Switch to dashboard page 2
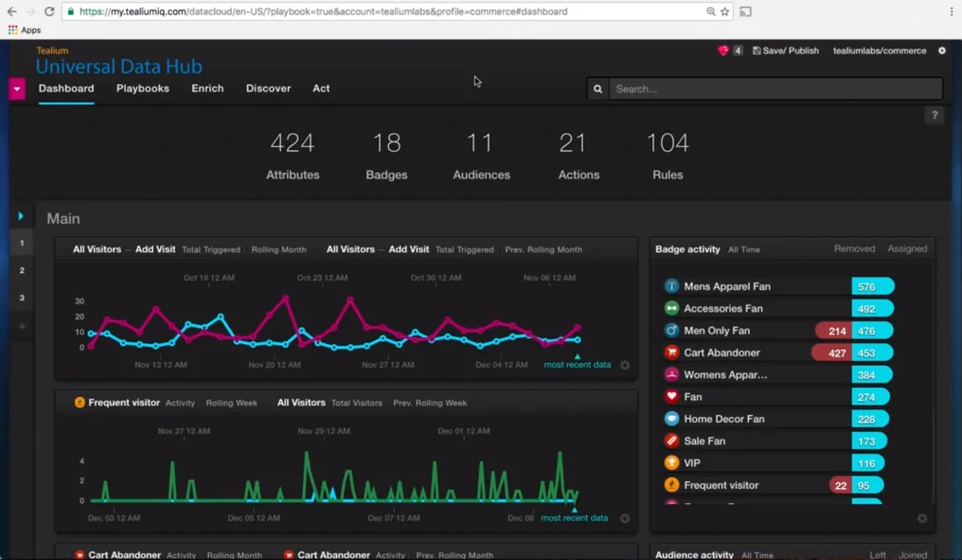Image resolution: width=962 pixels, height=560 pixels. pyautogui.click(x=21, y=269)
